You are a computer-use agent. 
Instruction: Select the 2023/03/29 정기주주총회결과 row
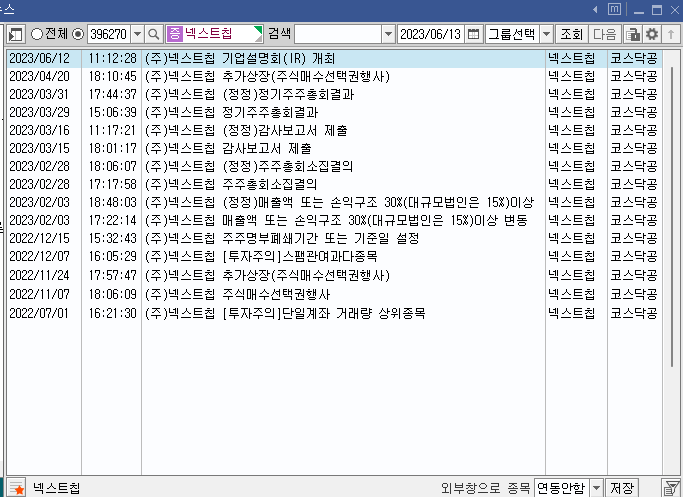[334, 112]
